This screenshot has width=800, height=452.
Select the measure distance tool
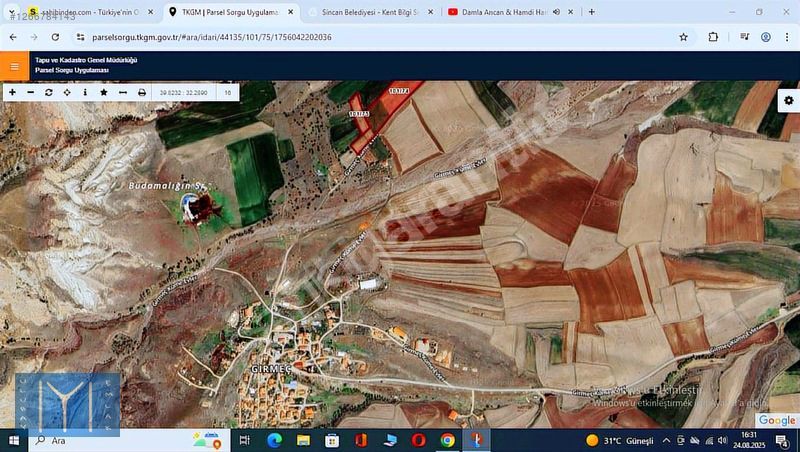[122, 92]
